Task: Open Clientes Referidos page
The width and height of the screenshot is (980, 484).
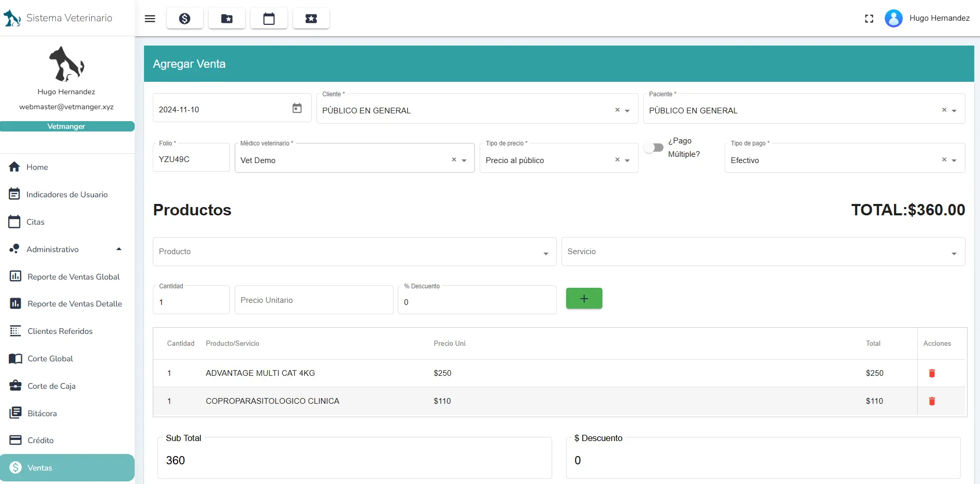Action: coord(67,331)
